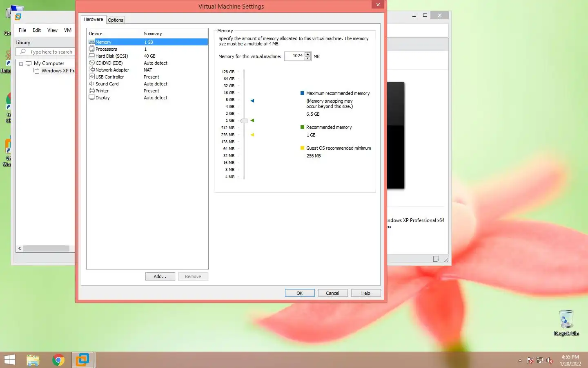This screenshot has height=368, width=588.
Task: Click the 4 MB mark on memory scale
Action: click(230, 177)
